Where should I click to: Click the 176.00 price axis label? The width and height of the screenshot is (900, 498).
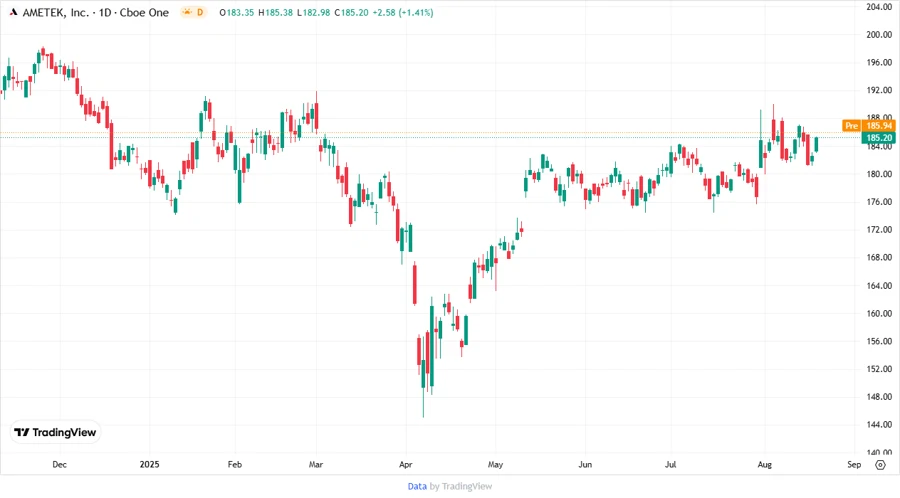pyautogui.click(x=879, y=202)
